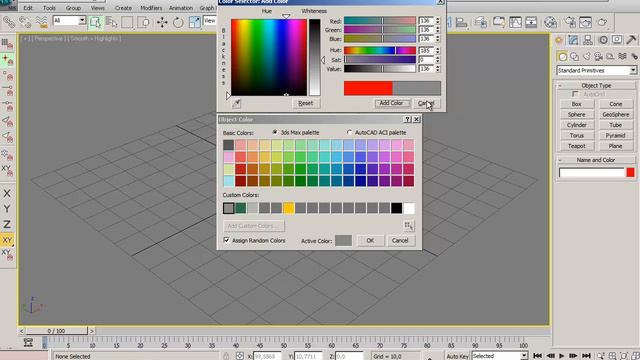Select the Space Warps category icon
This screenshot has height=360, width=640.
click(622, 56)
